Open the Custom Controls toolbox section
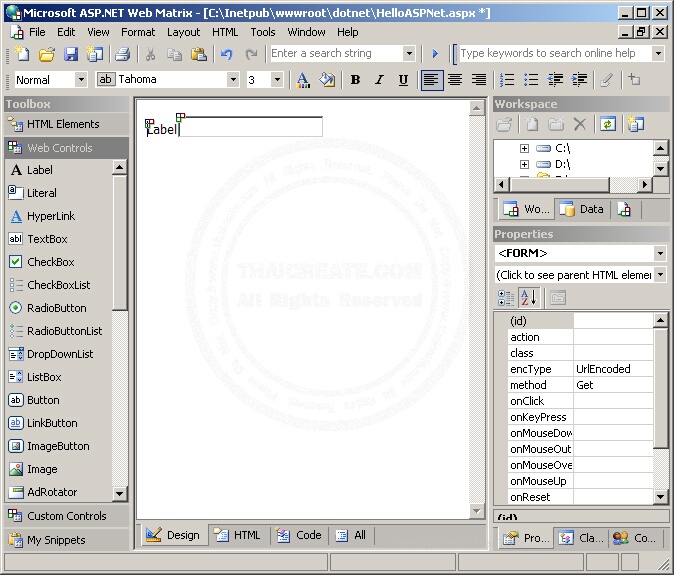Viewport: 674px width, 575px height. point(67,516)
